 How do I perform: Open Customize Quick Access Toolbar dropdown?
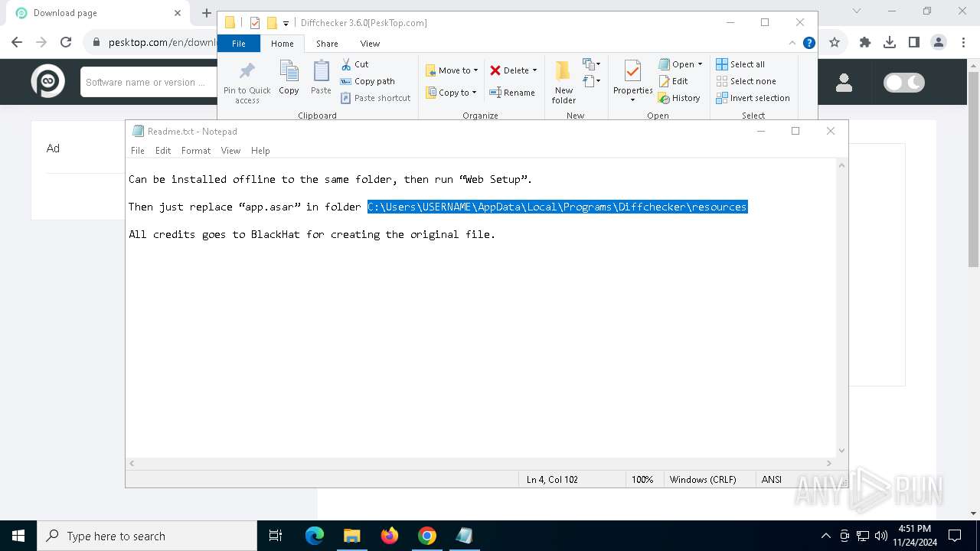point(286,23)
